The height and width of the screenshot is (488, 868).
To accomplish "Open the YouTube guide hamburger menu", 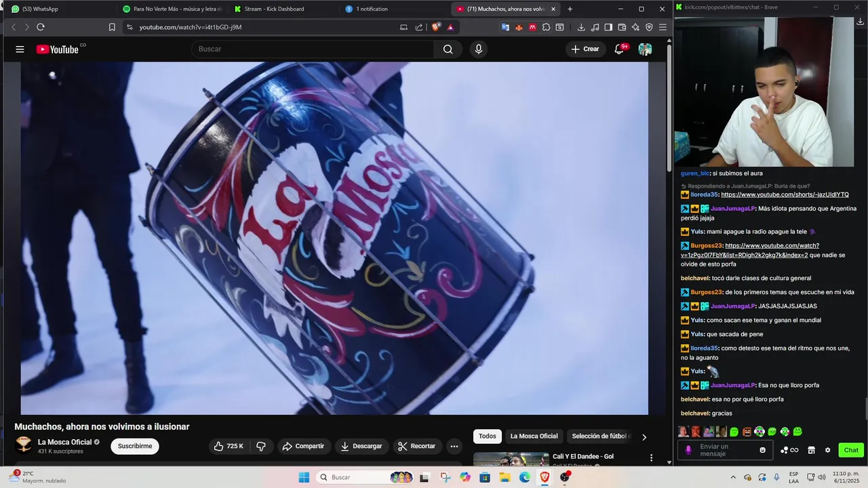I will tap(20, 49).
